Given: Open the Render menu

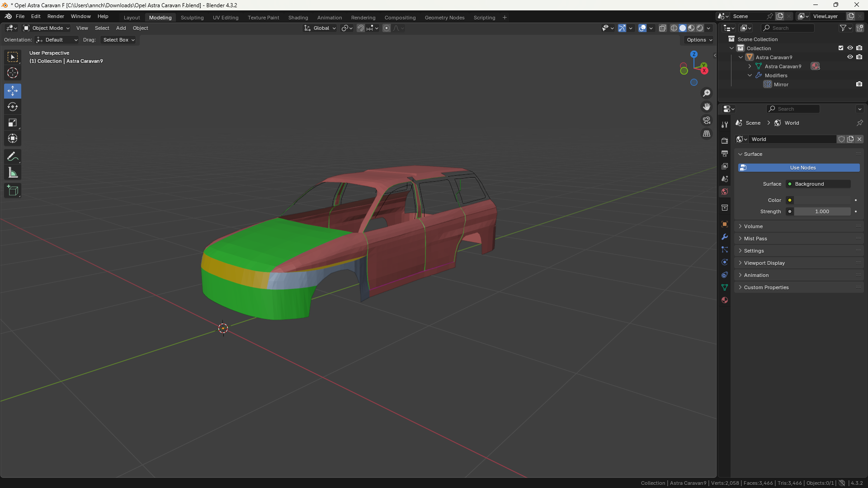Looking at the screenshot, I should pyautogui.click(x=56, y=16).
